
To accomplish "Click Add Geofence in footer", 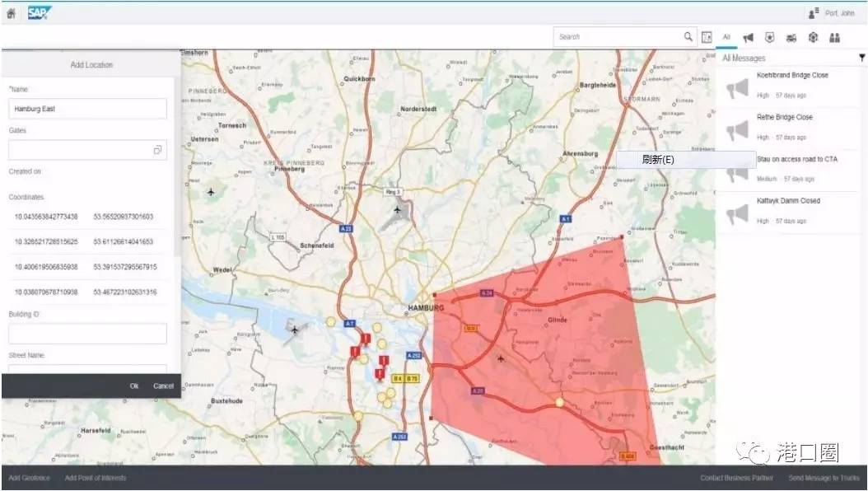I will pos(29,478).
